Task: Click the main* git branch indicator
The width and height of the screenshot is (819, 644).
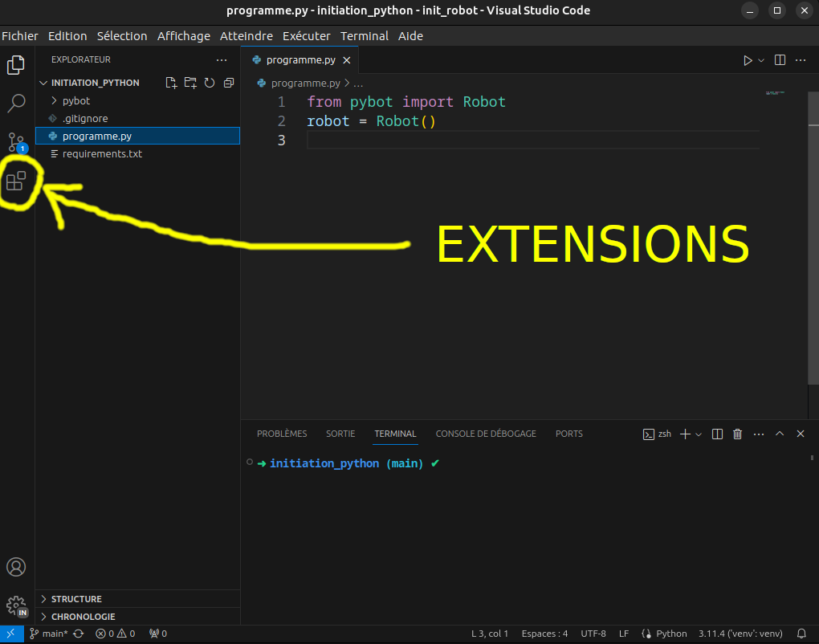Action: [x=49, y=634]
